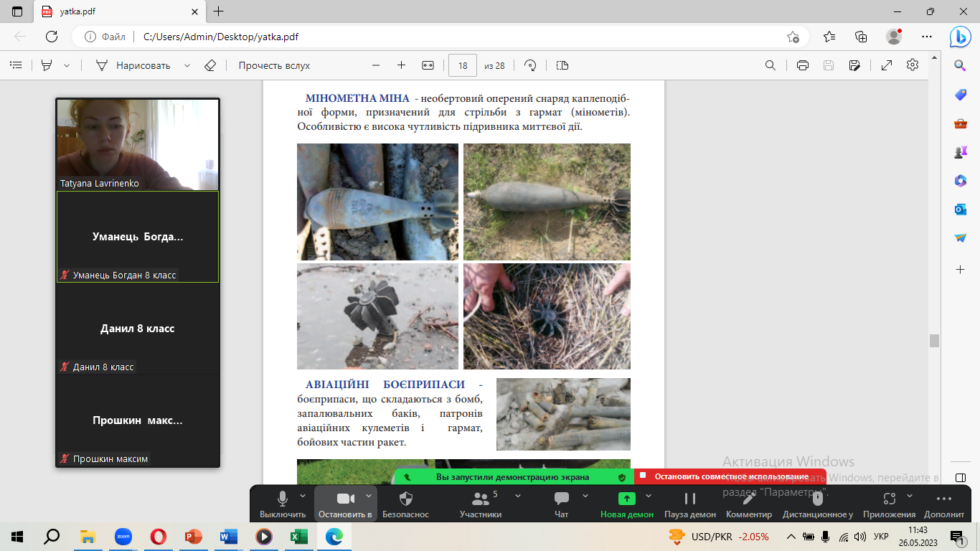Expand new share options arrow
This screenshot has width=980, height=551.
649,496
